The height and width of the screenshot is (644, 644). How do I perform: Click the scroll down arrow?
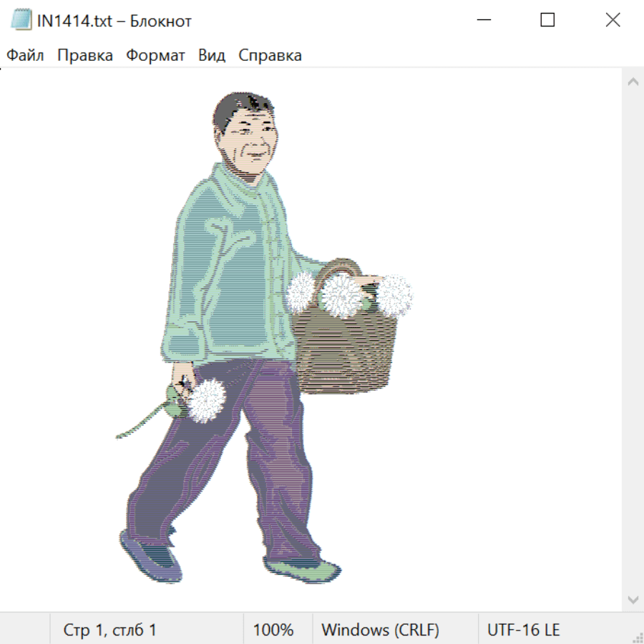coord(633,599)
